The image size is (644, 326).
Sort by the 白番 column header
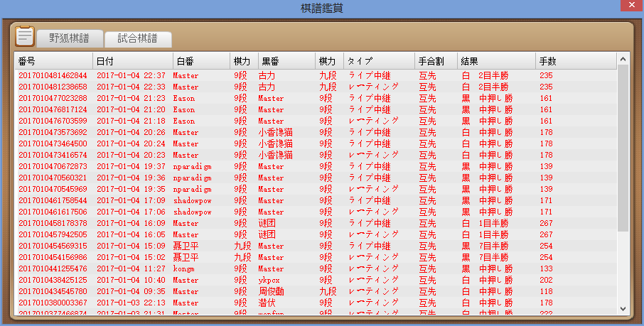201,61
